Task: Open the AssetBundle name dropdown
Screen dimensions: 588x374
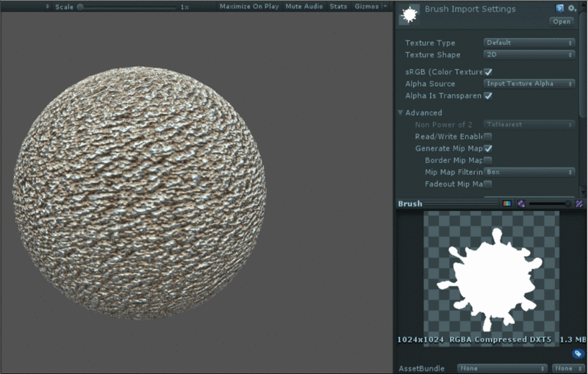Action: point(502,368)
